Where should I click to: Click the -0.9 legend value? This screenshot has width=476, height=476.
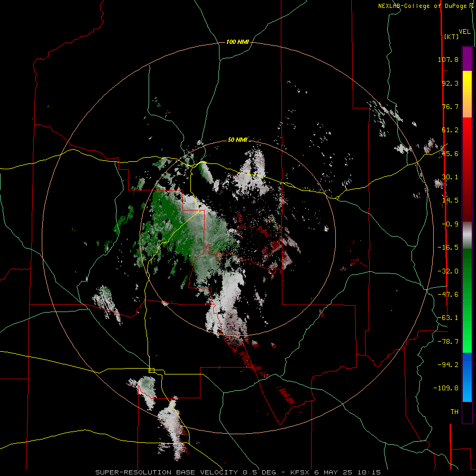(450, 224)
